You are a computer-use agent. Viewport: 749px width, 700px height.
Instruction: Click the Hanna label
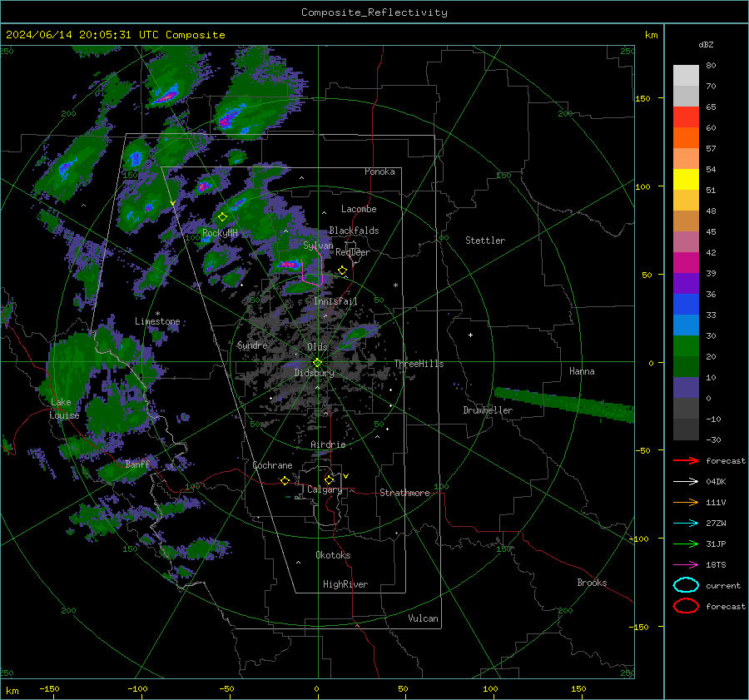[582, 371]
